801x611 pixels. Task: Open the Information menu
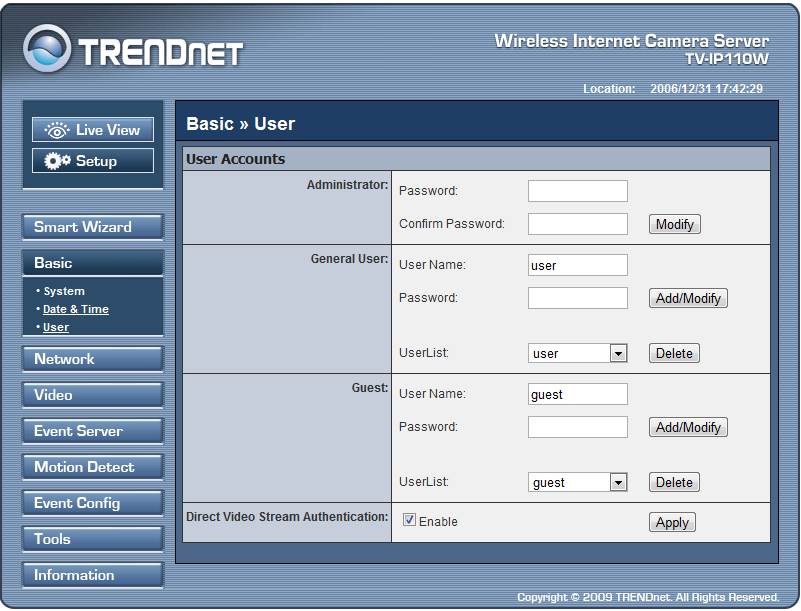(x=92, y=575)
